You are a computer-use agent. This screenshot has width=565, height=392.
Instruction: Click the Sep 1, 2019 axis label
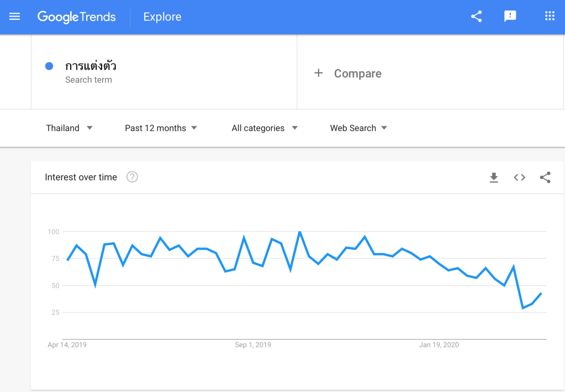pos(253,345)
